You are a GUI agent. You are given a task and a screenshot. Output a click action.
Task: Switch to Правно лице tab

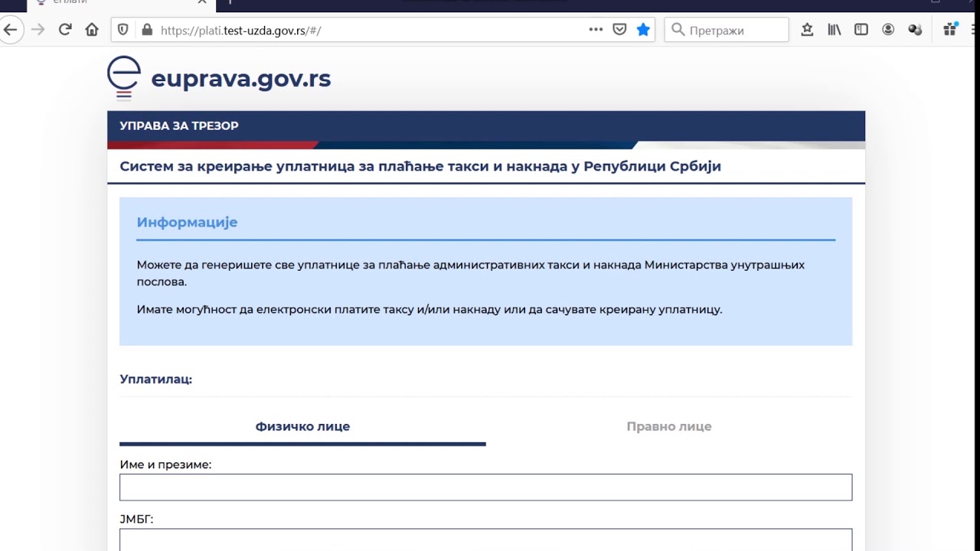tap(669, 426)
